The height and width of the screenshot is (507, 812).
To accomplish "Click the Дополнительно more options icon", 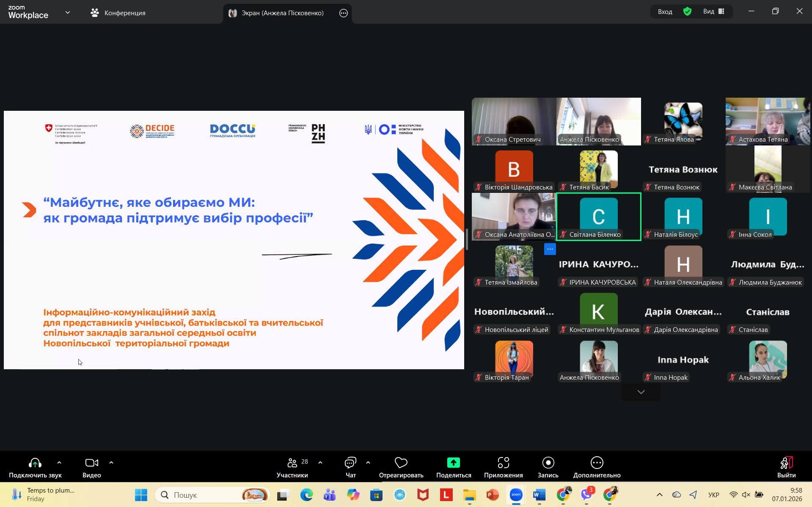I will coord(597,463).
